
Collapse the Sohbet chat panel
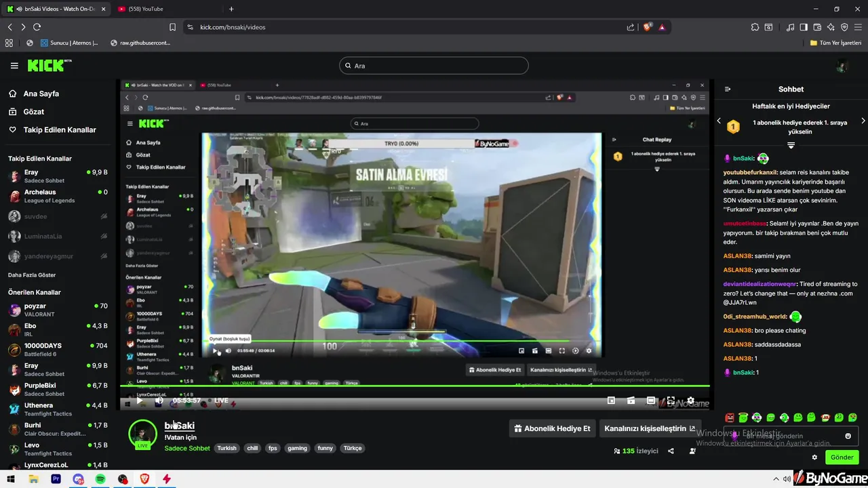(728, 89)
